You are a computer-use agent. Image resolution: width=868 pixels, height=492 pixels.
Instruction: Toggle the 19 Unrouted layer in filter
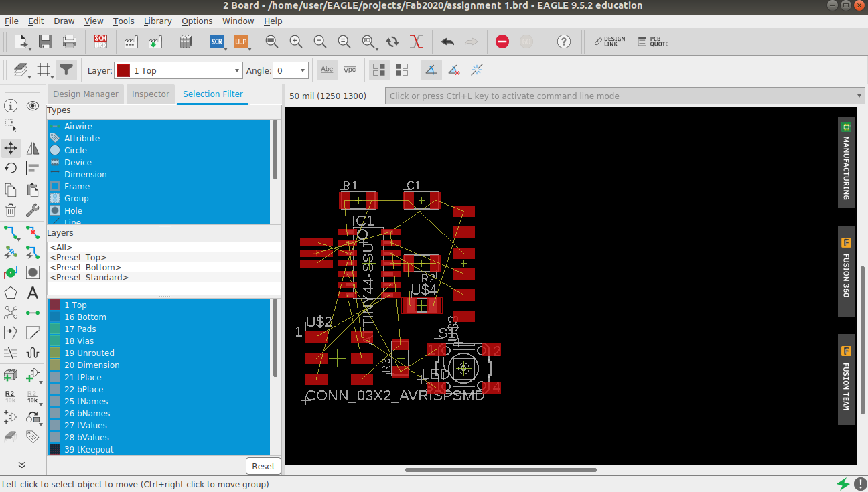pos(158,353)
